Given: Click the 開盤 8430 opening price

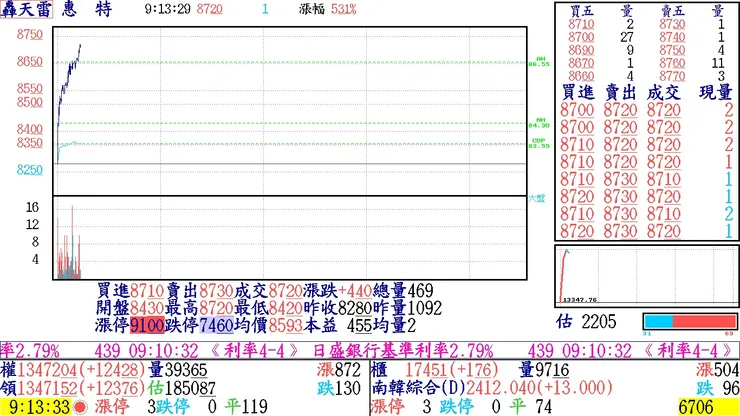Looking at the screenshot, I should pos(130,308).
